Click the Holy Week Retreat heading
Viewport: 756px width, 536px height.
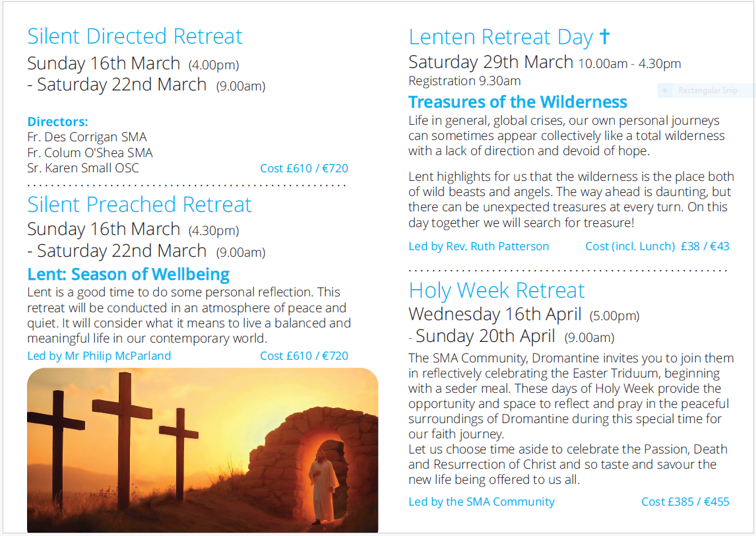point(497,290)
